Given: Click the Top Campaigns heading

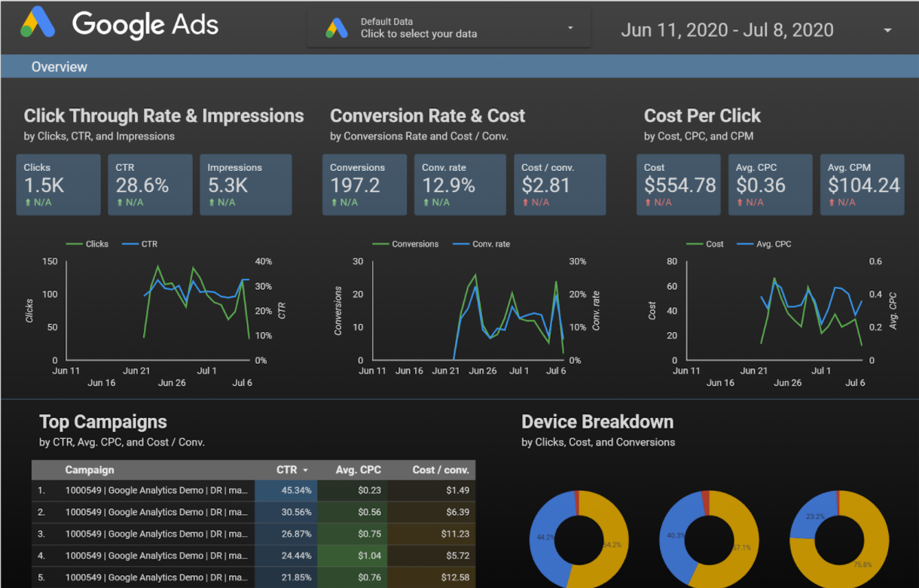Looking at the screenshot, I should click(x=103, y=422).
